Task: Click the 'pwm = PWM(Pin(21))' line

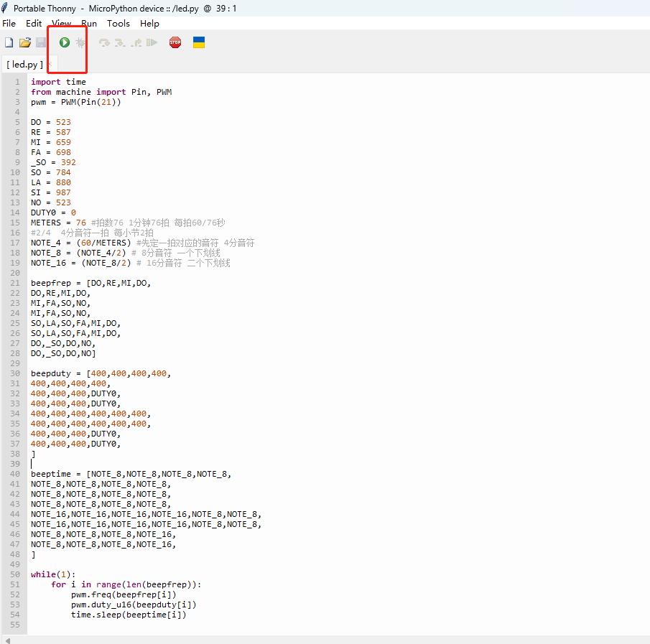Action: 76,102
